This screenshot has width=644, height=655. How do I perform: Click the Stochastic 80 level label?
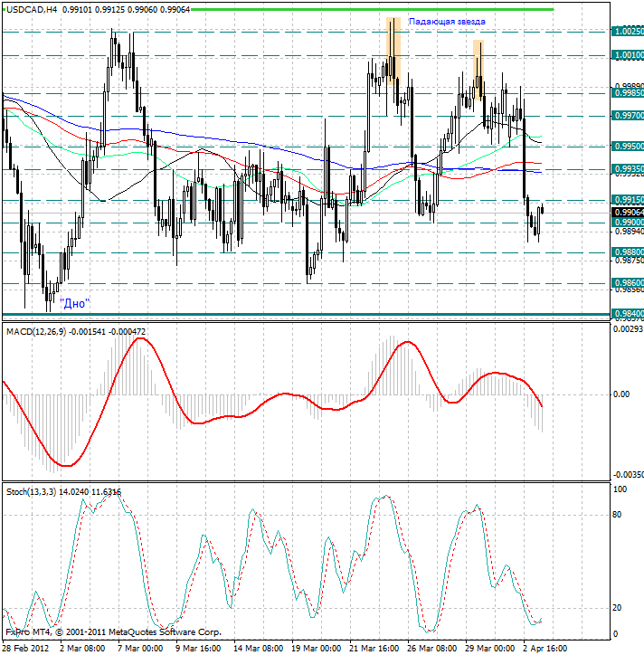(x=619, y=515)
